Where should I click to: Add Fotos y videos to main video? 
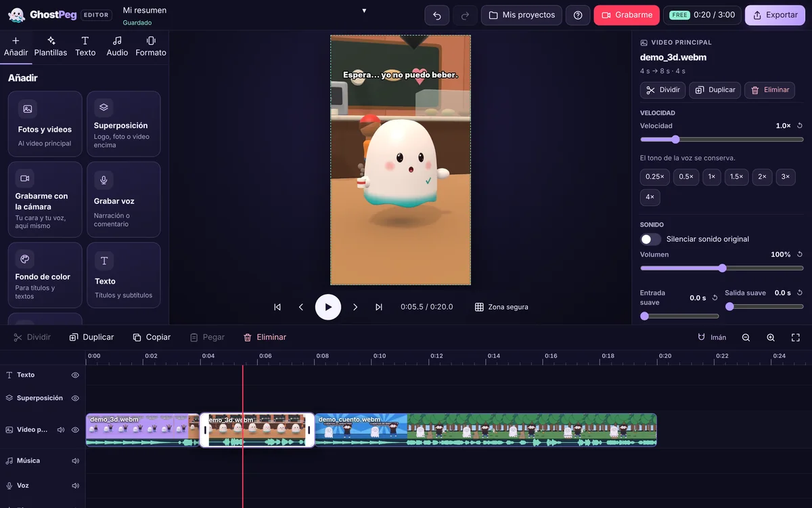45,123
